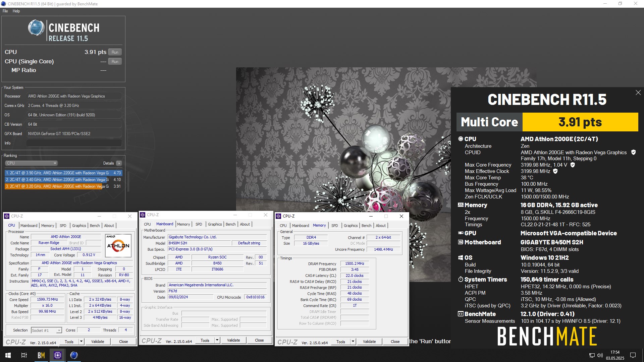Click the Memory section icon in BenchMate panel
This screenshot has height=362, width=644.
[461, 205]
